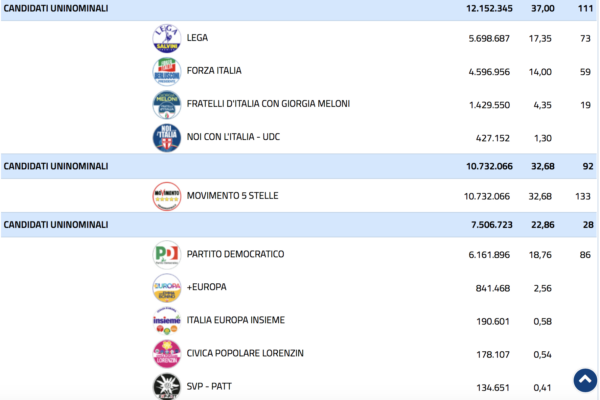
Task: Select Candidati Uninominali row with 10.732.066 votes
Action: coord(299,166)
